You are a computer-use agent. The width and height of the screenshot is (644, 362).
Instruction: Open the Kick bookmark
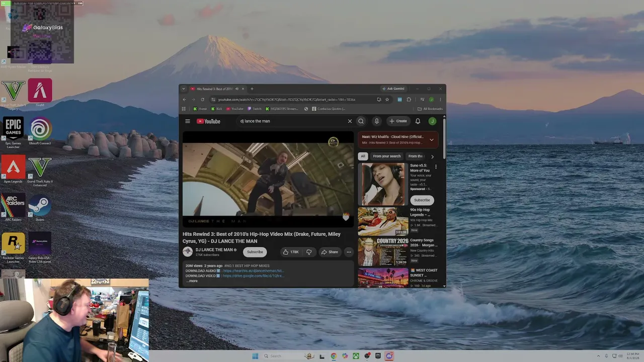[216, 109]
